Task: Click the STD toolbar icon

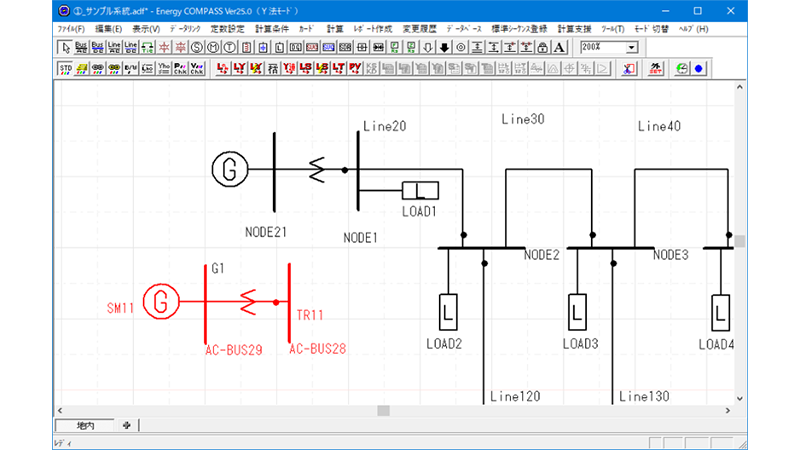Action: [x=66, y=69]
